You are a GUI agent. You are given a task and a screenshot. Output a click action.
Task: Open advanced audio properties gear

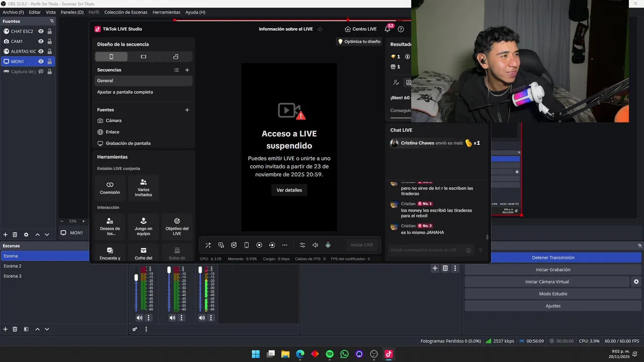135,329
